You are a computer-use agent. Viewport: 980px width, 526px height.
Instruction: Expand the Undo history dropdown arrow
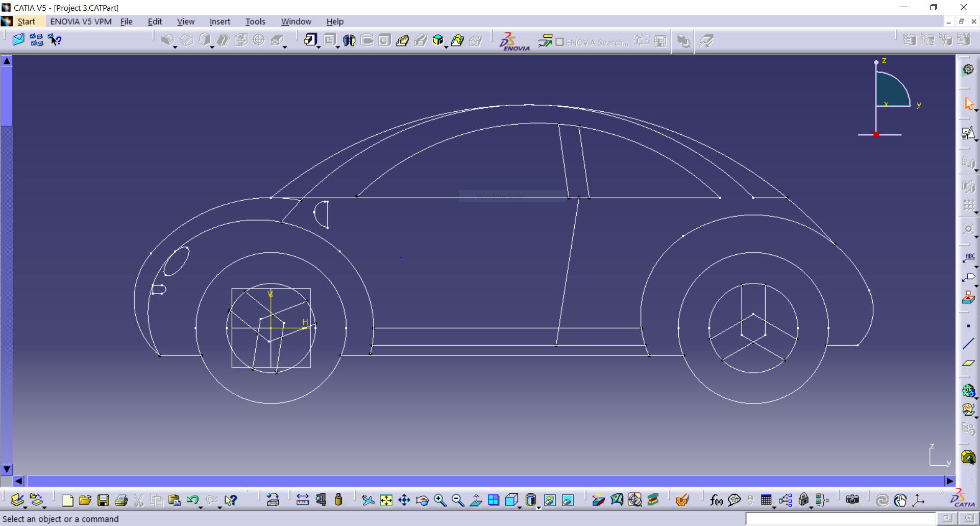tap(201, 507)
